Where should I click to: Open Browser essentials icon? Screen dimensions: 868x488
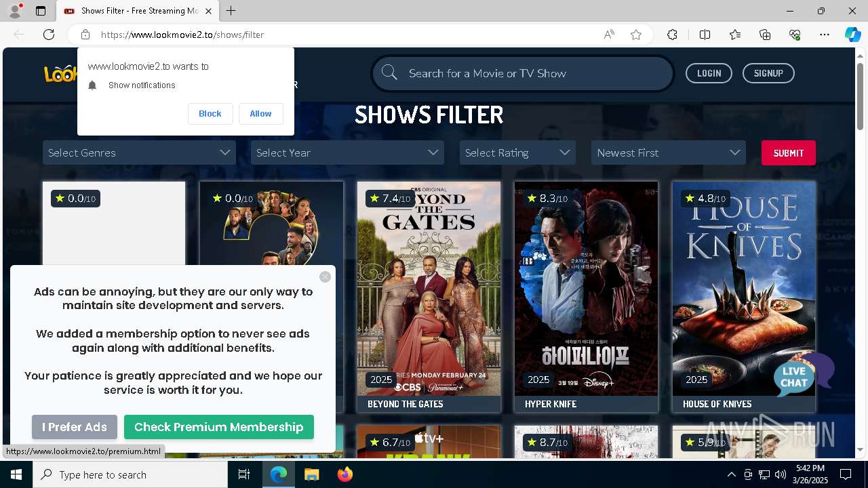pyautogui.click(x=795, y=35)
